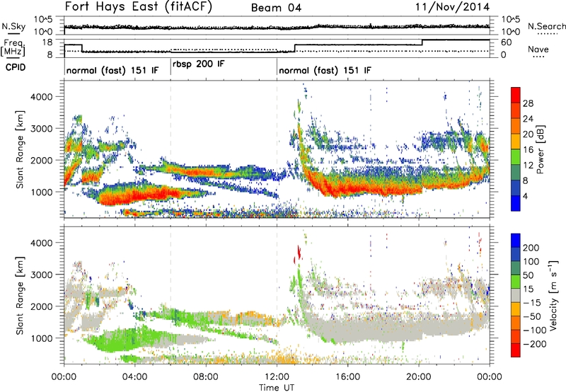
Task: Click the 'Fort Hays East (fitACF)' title
Action: coord(139,6)
